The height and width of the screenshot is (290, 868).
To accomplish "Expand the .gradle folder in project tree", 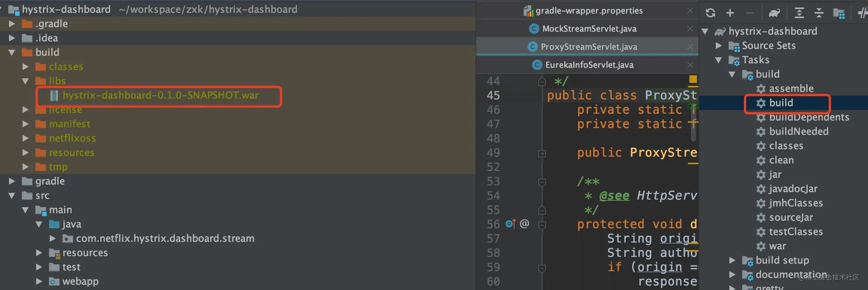I will [12, 24].
